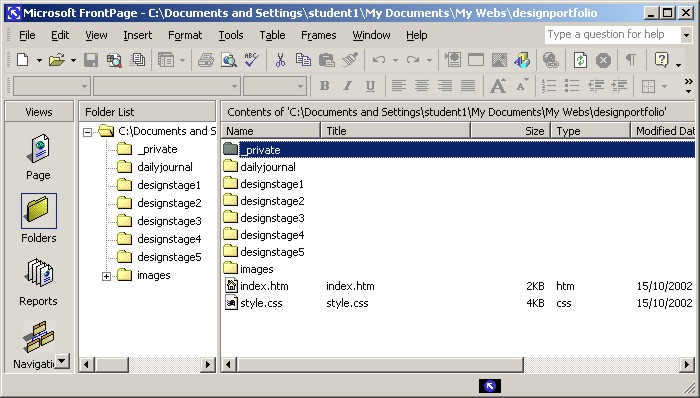Toggle Italic formatting

coord(347,86)
